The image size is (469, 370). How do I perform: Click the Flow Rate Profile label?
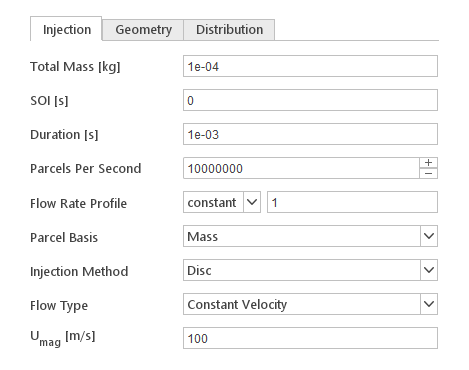pos(78,203)
